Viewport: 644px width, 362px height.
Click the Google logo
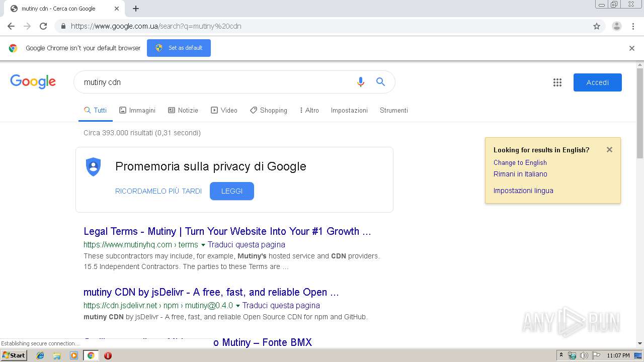pyautogui.click(x=33, y=81)
